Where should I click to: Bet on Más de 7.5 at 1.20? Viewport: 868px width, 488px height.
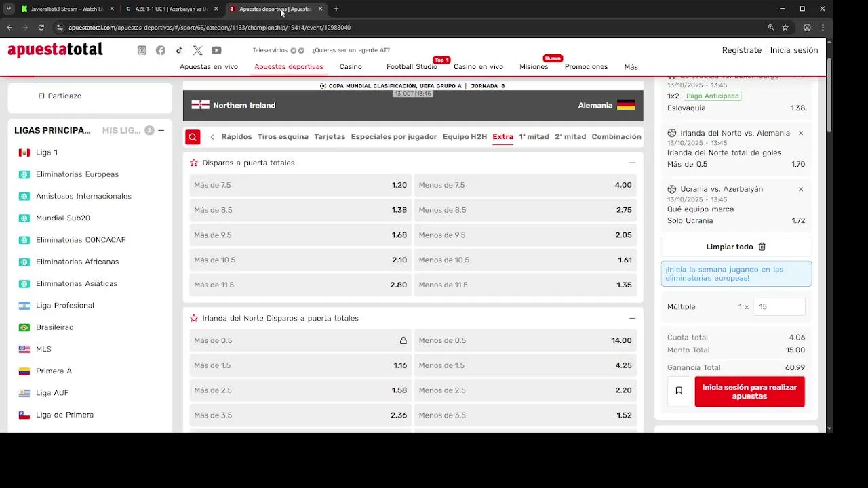(x=300, y=186)
